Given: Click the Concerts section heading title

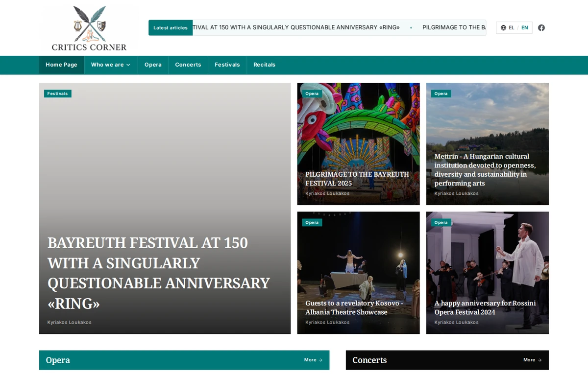Looking at the screenshot, I should (369, 360).
